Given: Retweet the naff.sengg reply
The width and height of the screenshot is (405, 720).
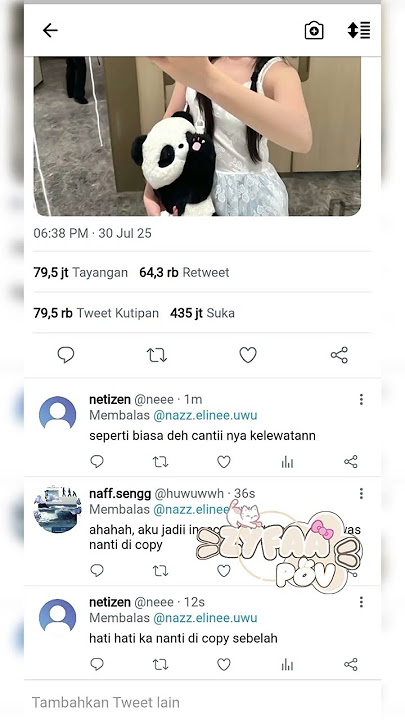Looking at the screenshot, I should 160,571.
